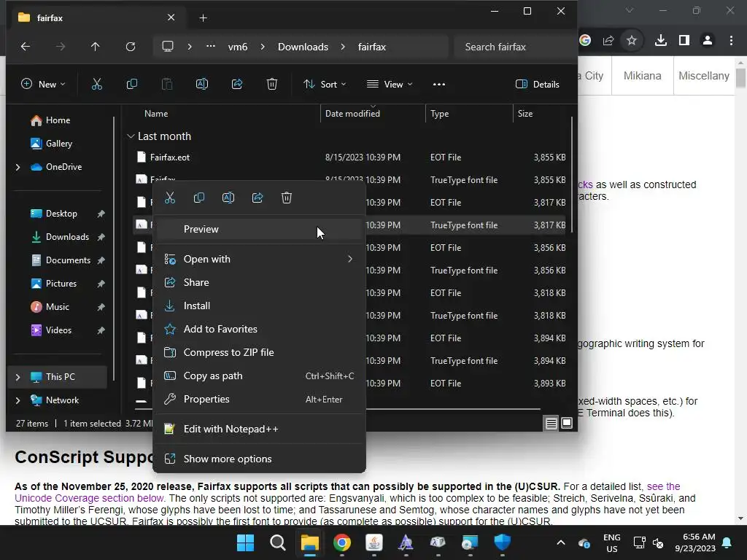747x560 pixels.
Task: Click Cut icon in context menu
Action: [170, 198]
